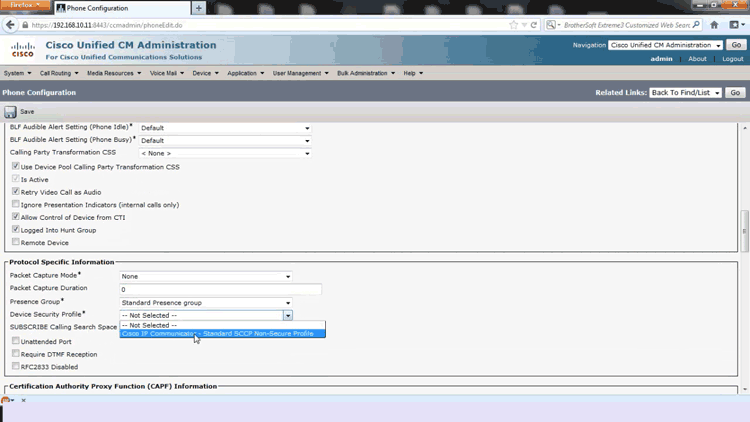The image size is (750, 422).
Task: Open the Voice Mail menu
Action: (x=166, y=73)
